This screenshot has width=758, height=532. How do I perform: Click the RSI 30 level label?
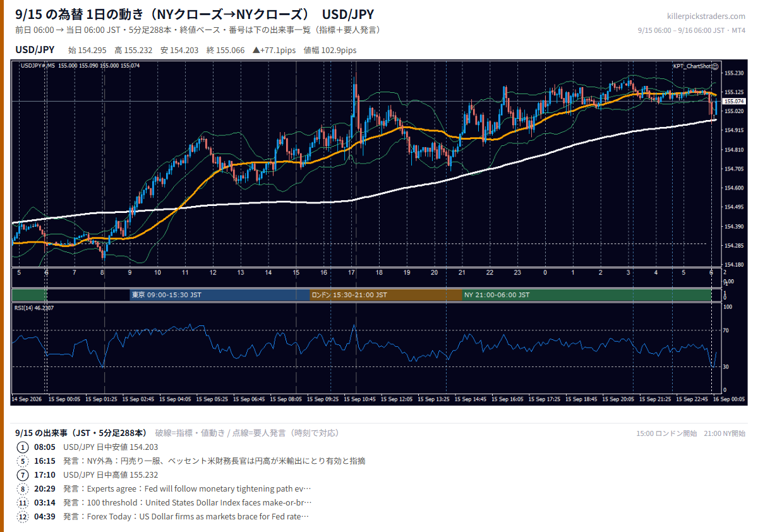[x=726, y=366]
